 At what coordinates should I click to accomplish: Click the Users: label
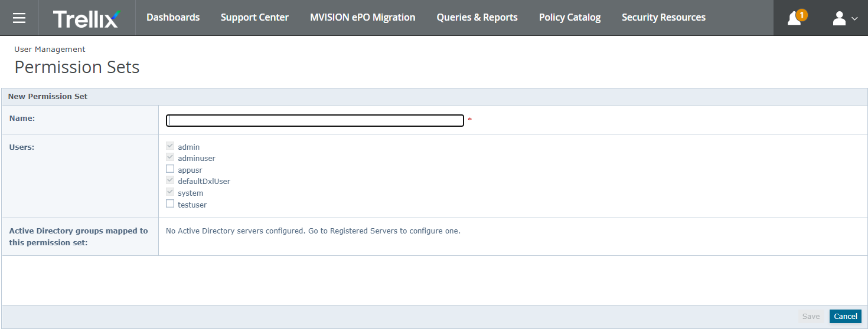pyautogui.click(x=22, y=147)
